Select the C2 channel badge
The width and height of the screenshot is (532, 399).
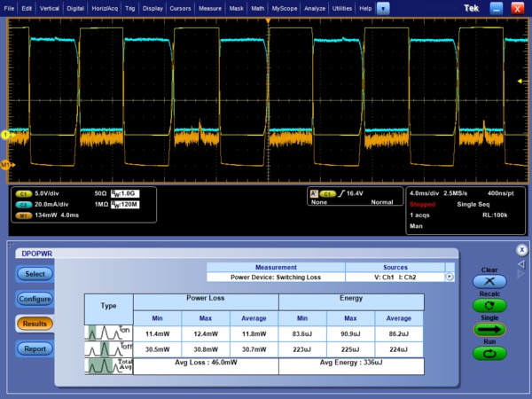(x=23, y=203)
